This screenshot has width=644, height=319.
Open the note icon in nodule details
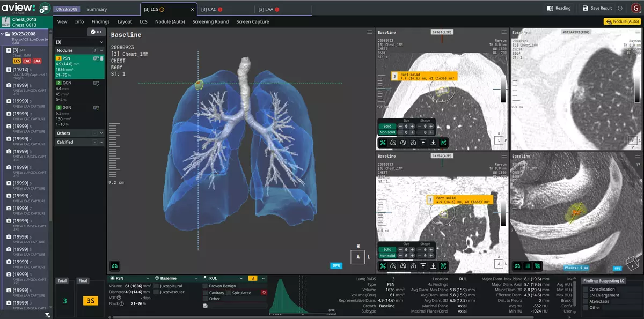[206, 306]
